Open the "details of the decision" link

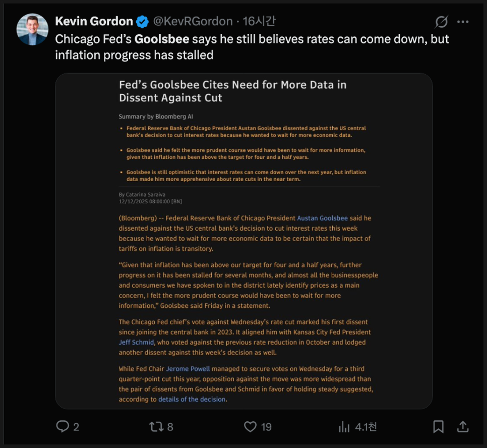coord(192,399)
